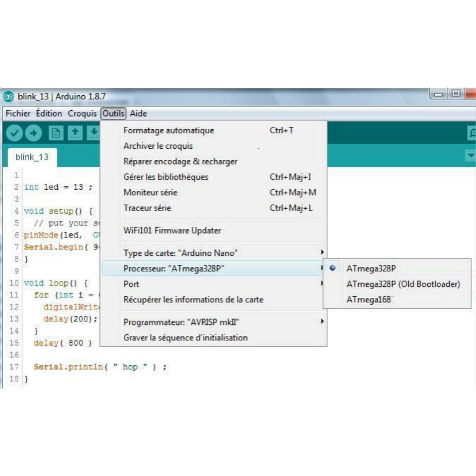Minimize the Arduino window

tap(439, 94)
